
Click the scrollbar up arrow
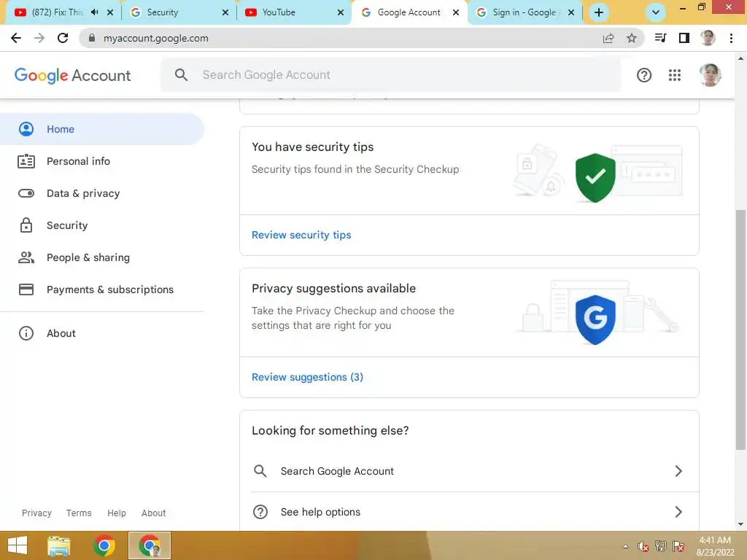pyautogui.click(x=740, y=58)
